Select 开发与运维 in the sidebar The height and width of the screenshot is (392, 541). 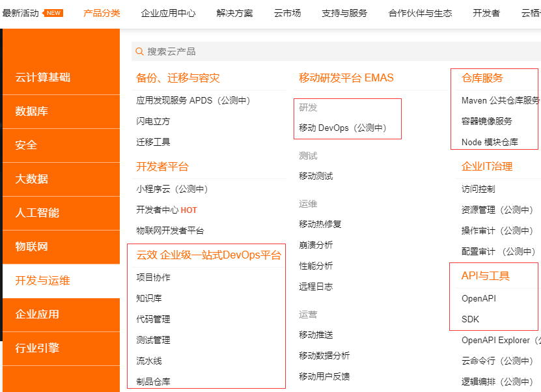click(61, 281)
